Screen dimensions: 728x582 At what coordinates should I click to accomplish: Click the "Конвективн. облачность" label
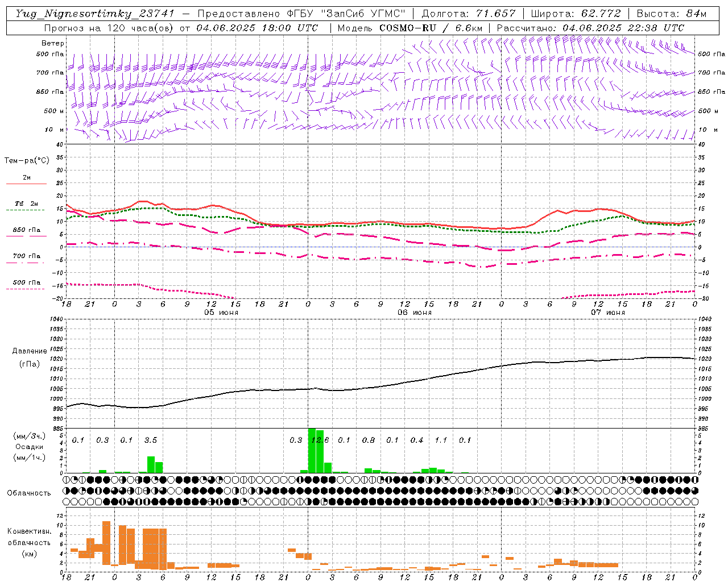pos(29,537)
